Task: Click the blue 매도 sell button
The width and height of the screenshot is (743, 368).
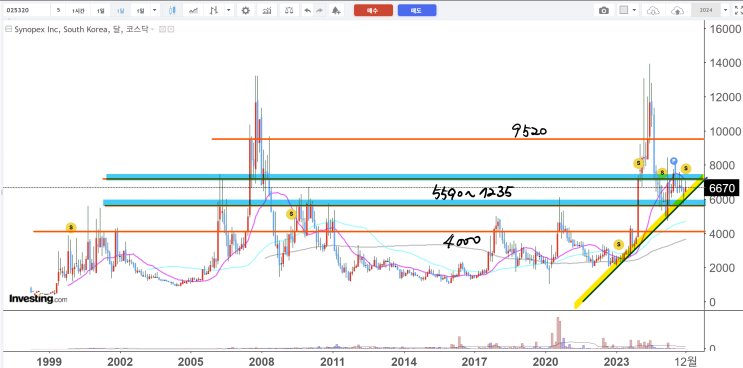Action: click(417, 10)
